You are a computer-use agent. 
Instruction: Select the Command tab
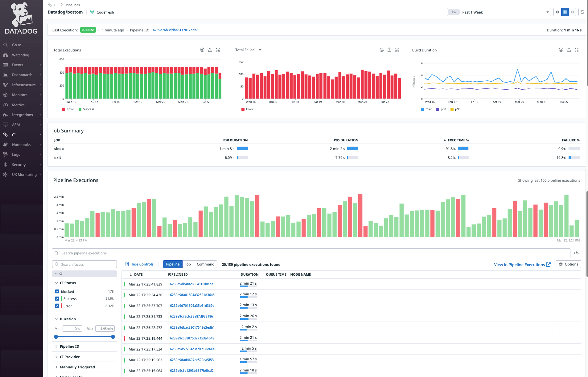tap(205, 264)
